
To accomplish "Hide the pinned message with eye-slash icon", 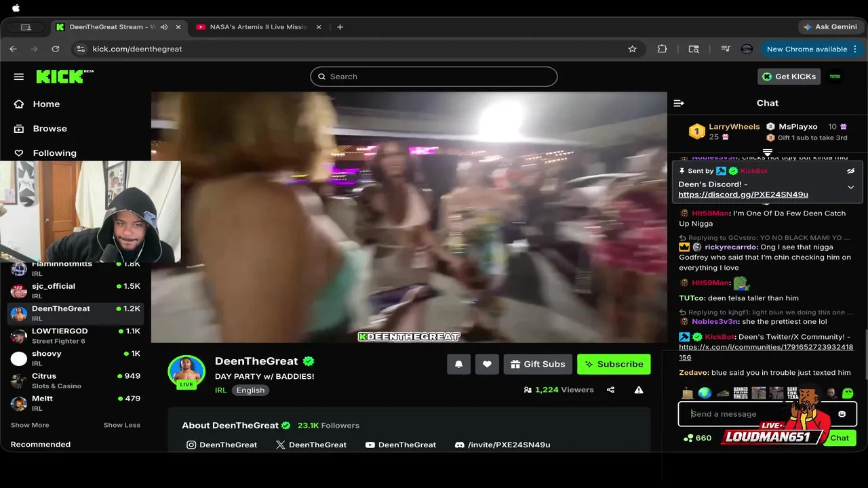I will click(850, 171).
